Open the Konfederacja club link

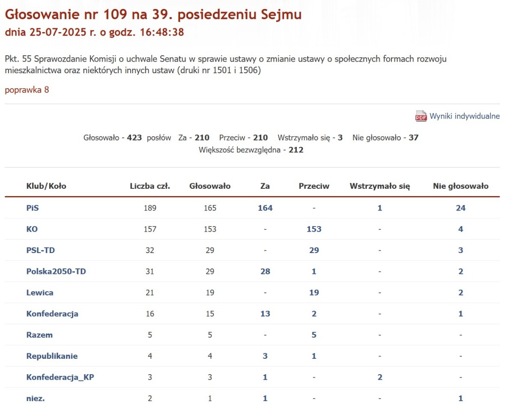click(52, 314)
